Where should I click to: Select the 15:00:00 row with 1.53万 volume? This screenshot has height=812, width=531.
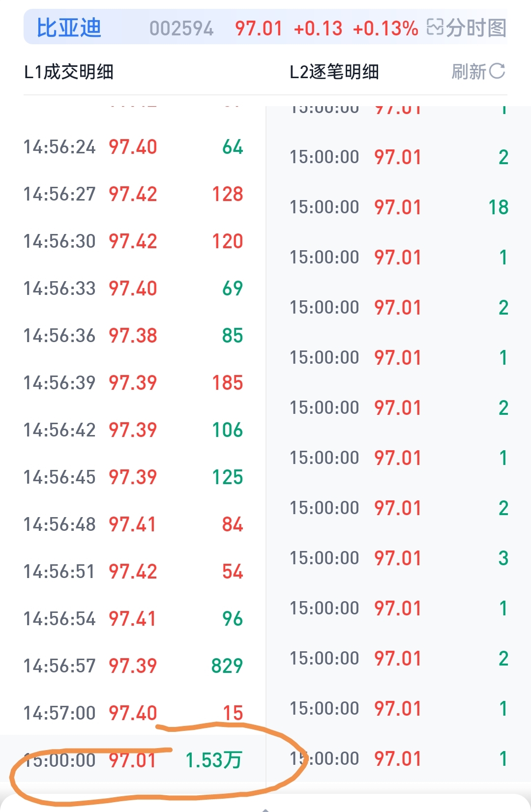pos(133,760)
